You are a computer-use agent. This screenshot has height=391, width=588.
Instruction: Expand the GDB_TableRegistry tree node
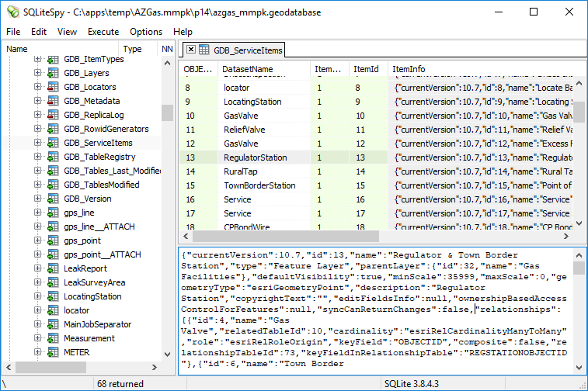tap(37, 157)
